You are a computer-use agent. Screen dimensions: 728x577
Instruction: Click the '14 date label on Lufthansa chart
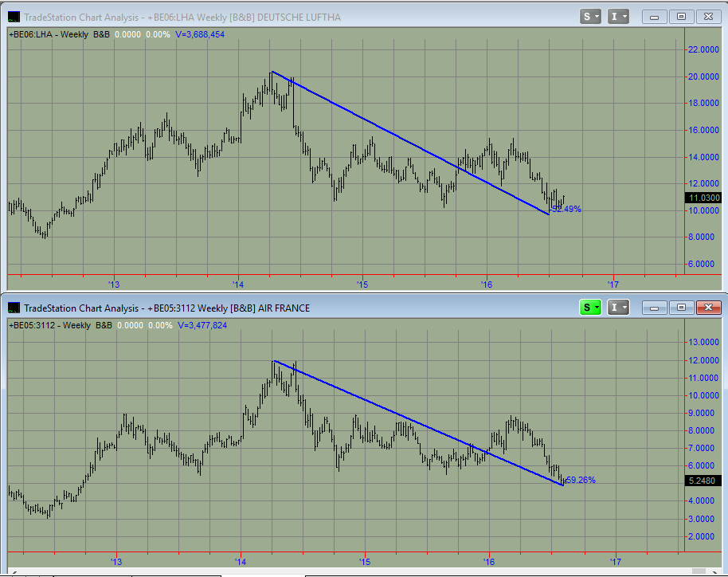238,285
